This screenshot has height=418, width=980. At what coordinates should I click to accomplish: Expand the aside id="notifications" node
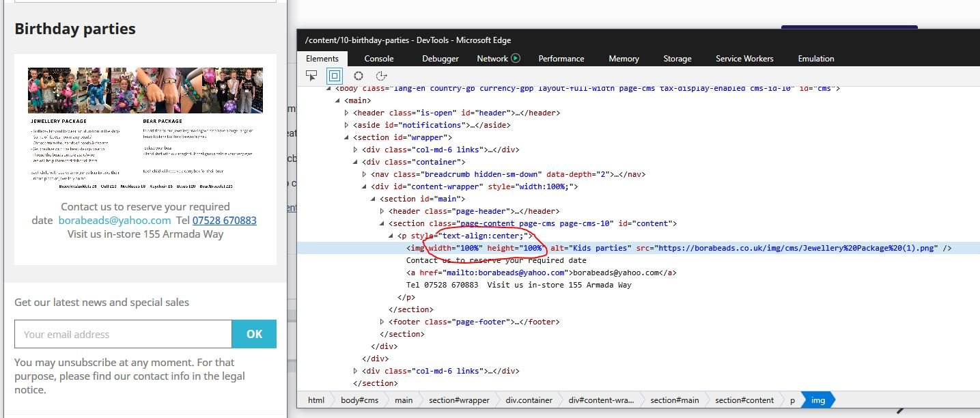tap(347, 125)
